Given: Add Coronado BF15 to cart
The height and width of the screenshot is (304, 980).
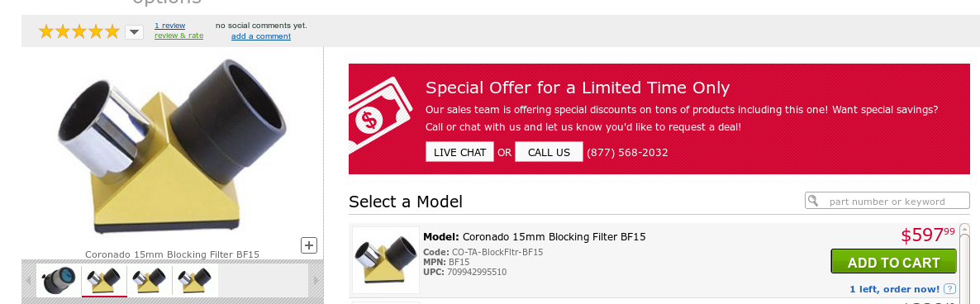Looking at the screenshot, I should click(x=893, y=262).
